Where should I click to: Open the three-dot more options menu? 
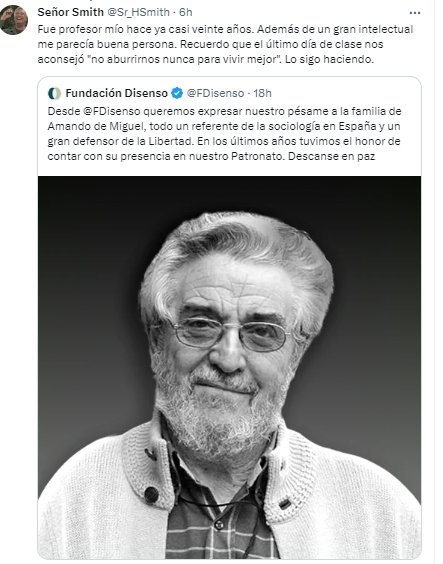(415, 13)
